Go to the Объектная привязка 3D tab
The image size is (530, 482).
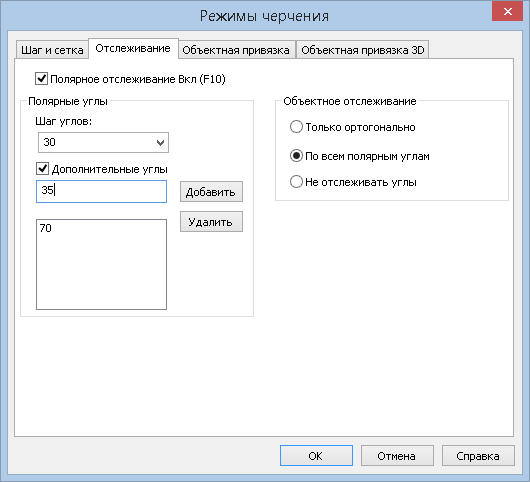tap(363, 50)
